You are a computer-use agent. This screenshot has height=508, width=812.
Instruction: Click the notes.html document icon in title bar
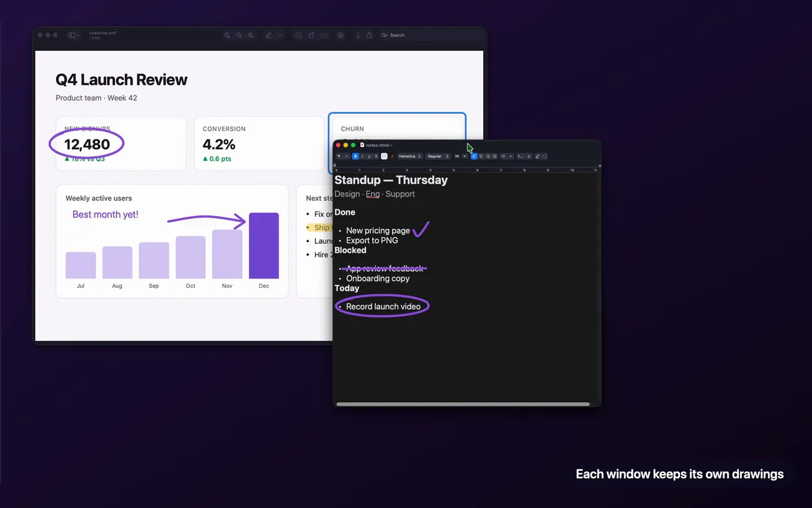(362, 145)
